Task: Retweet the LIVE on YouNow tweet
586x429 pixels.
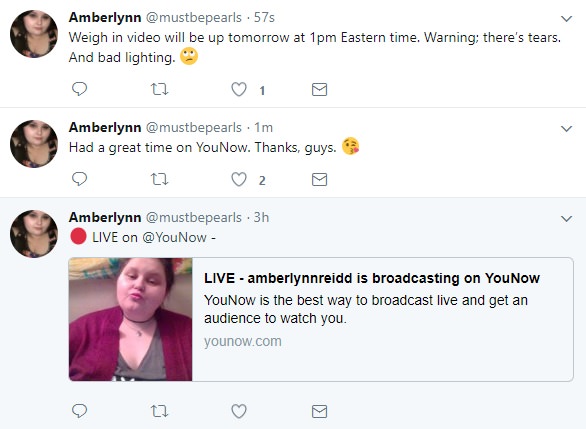Action: point(159,411)
